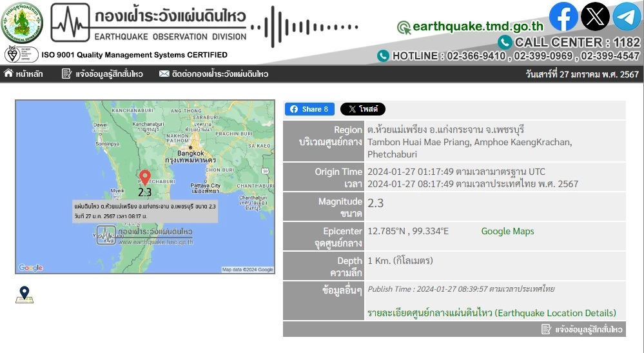The image size is (644, 353).
Task: Go to หน้าหลัก home page
Action: 29,74
